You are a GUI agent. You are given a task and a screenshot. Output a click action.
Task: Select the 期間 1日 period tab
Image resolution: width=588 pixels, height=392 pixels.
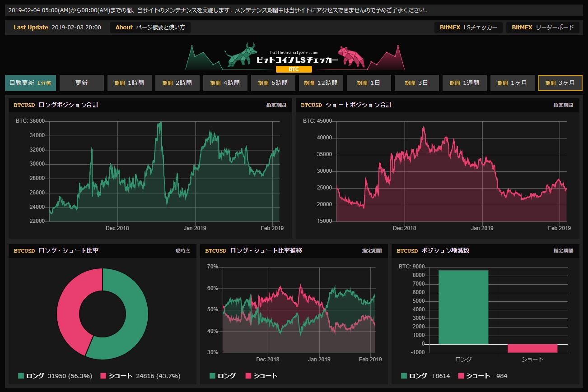tap(369, 83)
